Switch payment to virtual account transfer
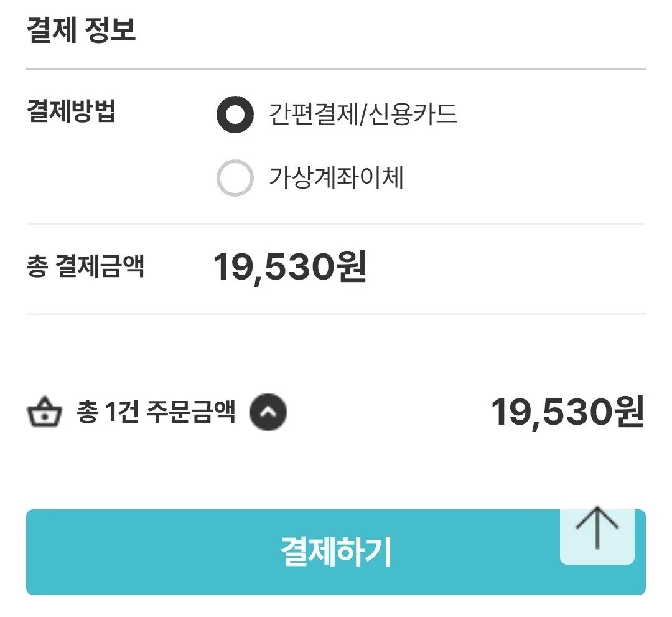The height and width of the screenshot is (617, 672). tap(234, 177)
